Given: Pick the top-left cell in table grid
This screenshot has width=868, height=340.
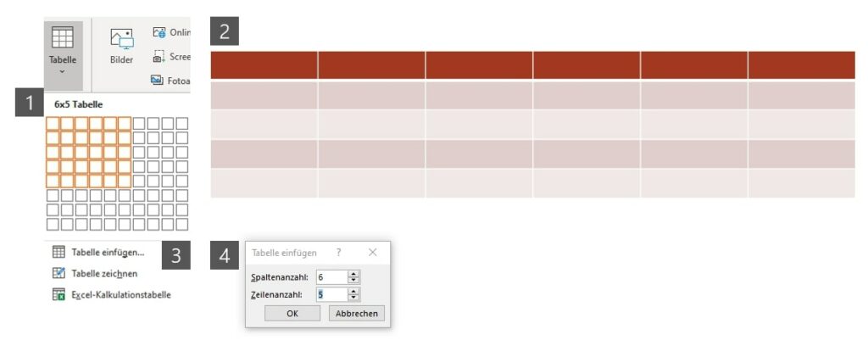Looking at the screenshot, I should pos(53,123).
